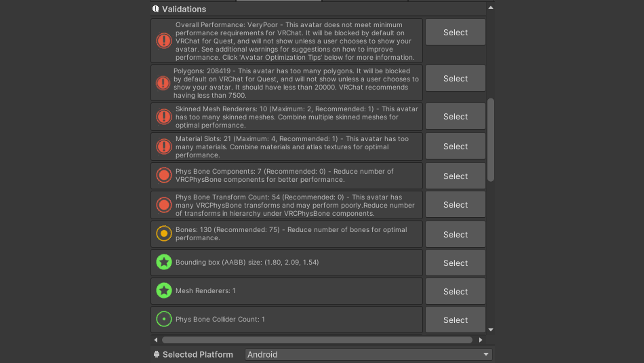Screen dimensions: 644x363
Task: Click the vertical scrollbar of the validations list
Action: pyautogui.click(x=491, y=139)
